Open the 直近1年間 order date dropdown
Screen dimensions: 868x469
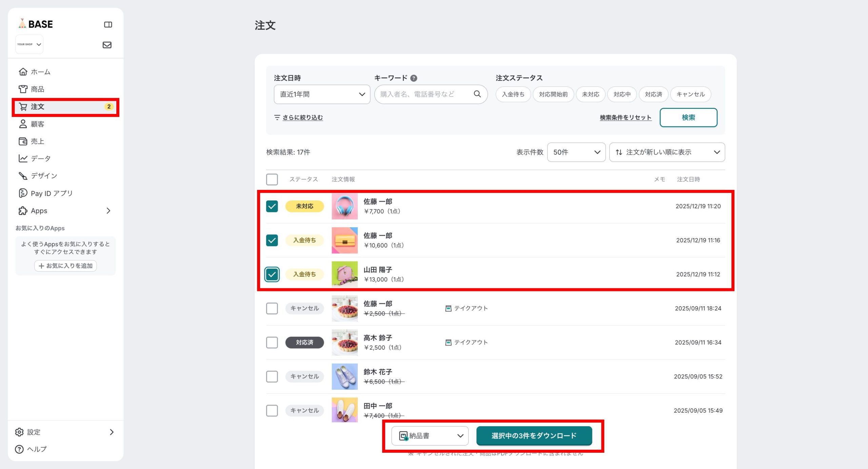(x=322, y=94)
